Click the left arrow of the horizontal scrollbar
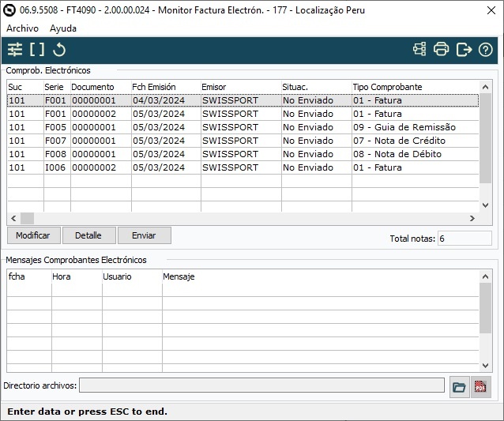This screenshot has width=504, height=421. 13,219
